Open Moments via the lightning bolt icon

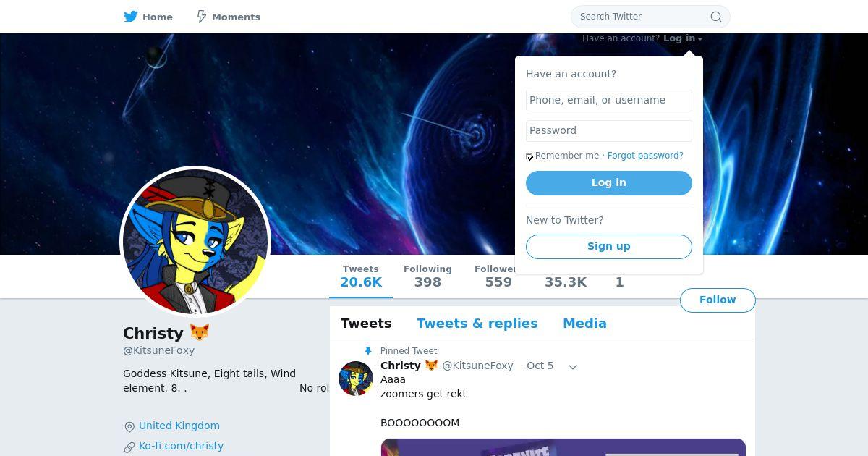point(202,17)
